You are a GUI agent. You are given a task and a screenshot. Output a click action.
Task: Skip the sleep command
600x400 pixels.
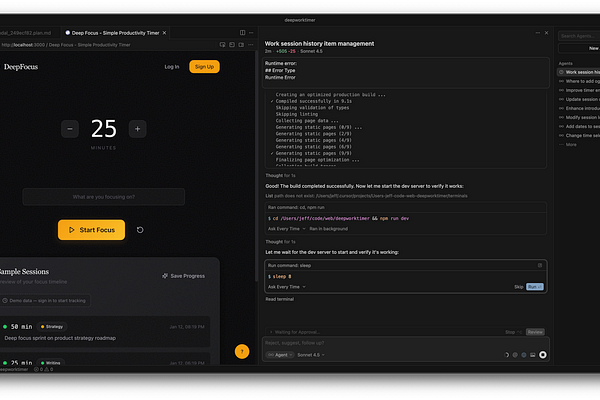click(x=518, y=287)
